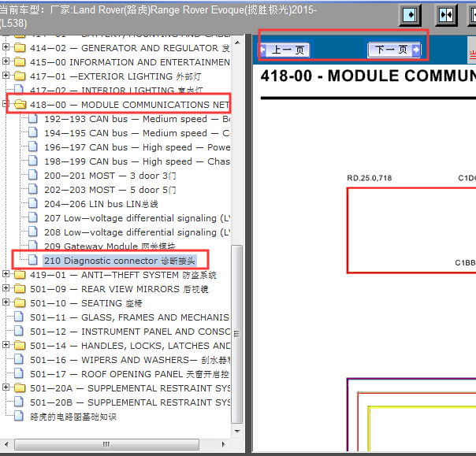Click the horizontal scrollbar right arrow
The image size is (476, 456).
click(x=224, y=444)
